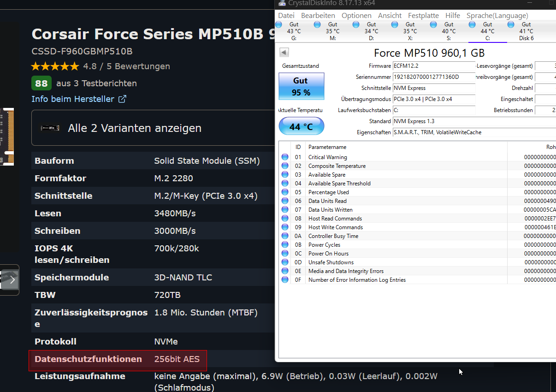The image size is (556, 392).
Task: Select drive D: at 34 °C
Action: point(372,31)
